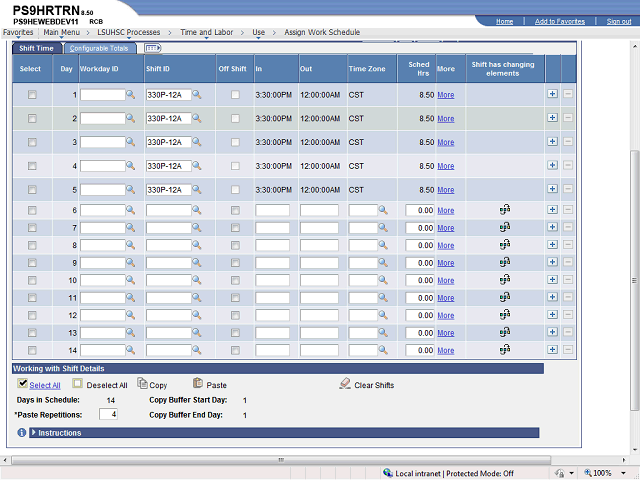Open Shift ID lookup for day 1
The height and width of the screenshot is (480, 640).
(x=197, y=95)
